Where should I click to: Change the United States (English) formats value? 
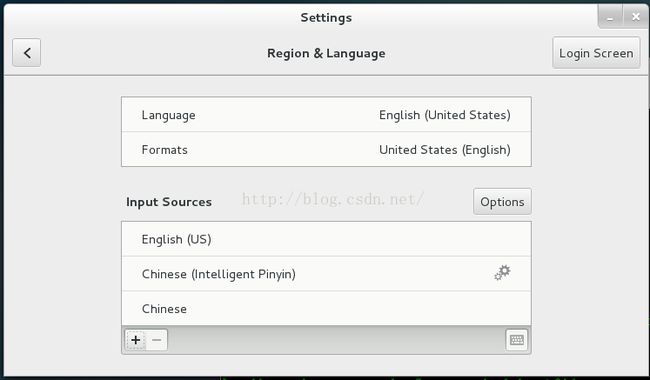tap(445, 150)
